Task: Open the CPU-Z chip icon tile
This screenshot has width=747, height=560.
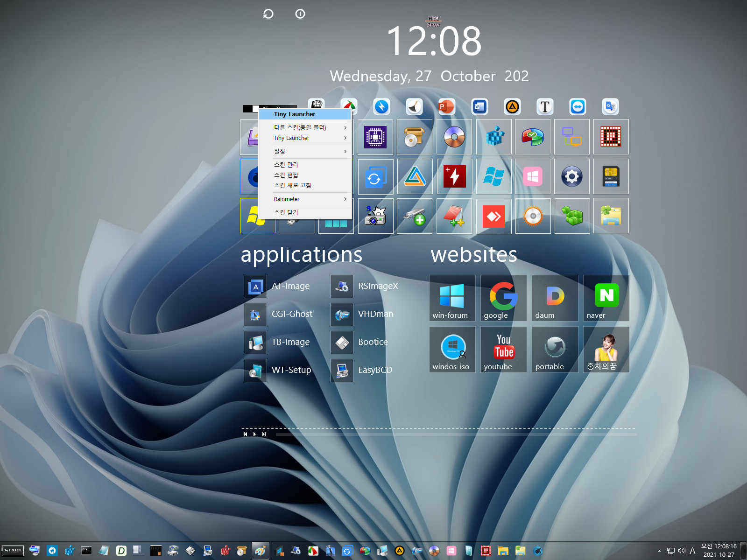Action: pos(375,137)
